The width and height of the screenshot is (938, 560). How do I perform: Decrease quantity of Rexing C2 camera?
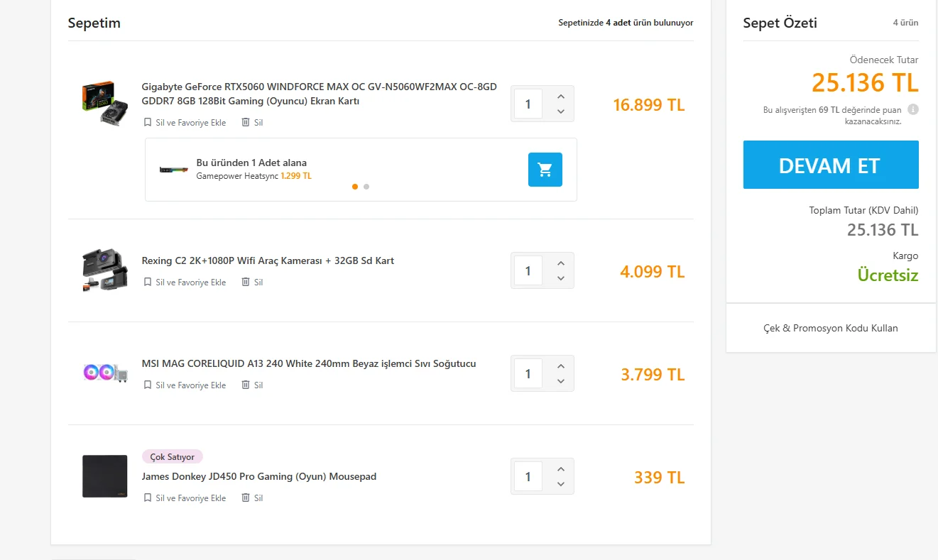click(561, 278)
